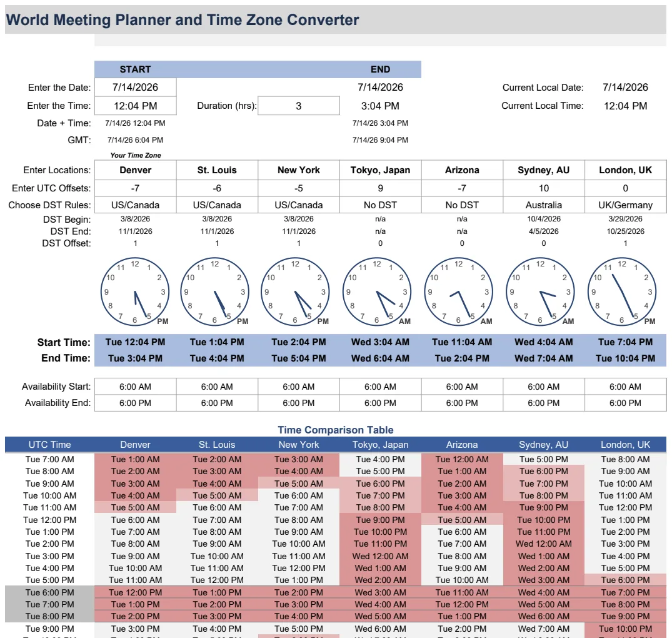The image size is (672, 638).
Task: Select Denver Availability Start 6:00 AM
Action: (136, 387)
